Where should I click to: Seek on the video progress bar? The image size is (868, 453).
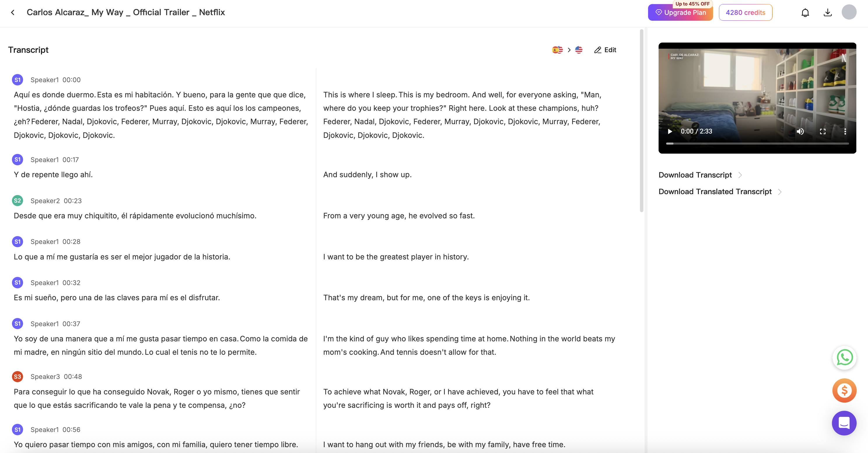tap(757, 144)
